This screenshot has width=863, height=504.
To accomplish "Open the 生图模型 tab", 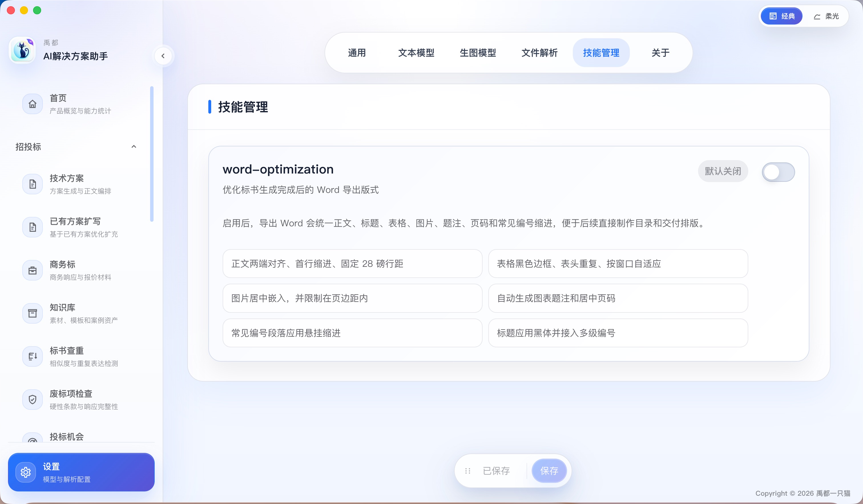I will point(478,53).
